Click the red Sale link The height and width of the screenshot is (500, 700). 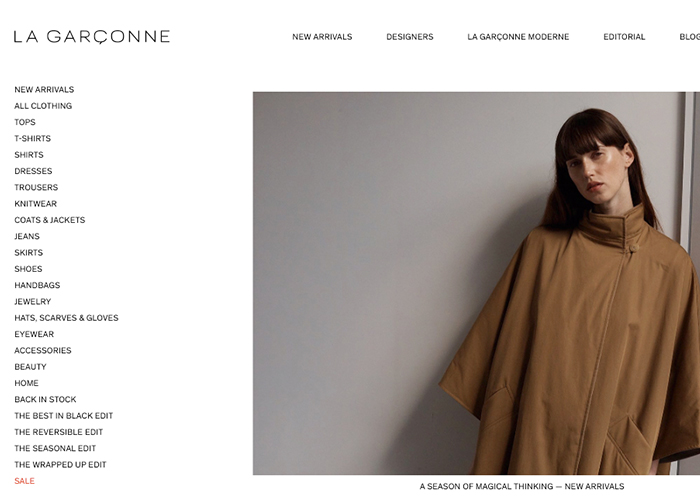[x=24, y=481]
